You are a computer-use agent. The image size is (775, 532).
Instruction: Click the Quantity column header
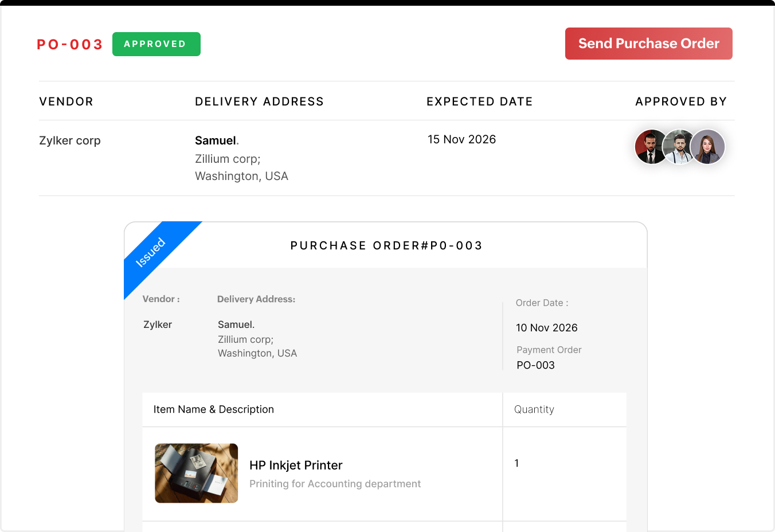[x=534, y=409]
